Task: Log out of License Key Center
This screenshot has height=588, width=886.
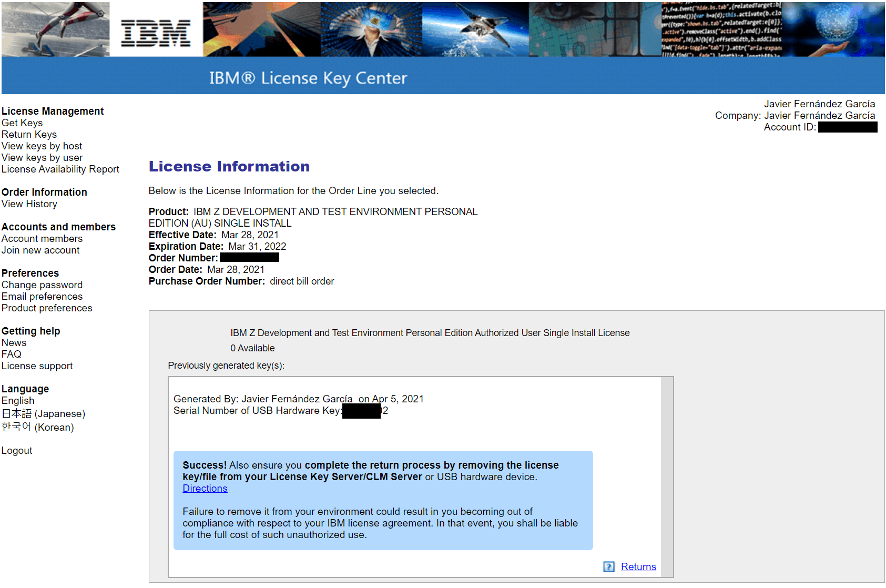Action: [x=16, y=450]
